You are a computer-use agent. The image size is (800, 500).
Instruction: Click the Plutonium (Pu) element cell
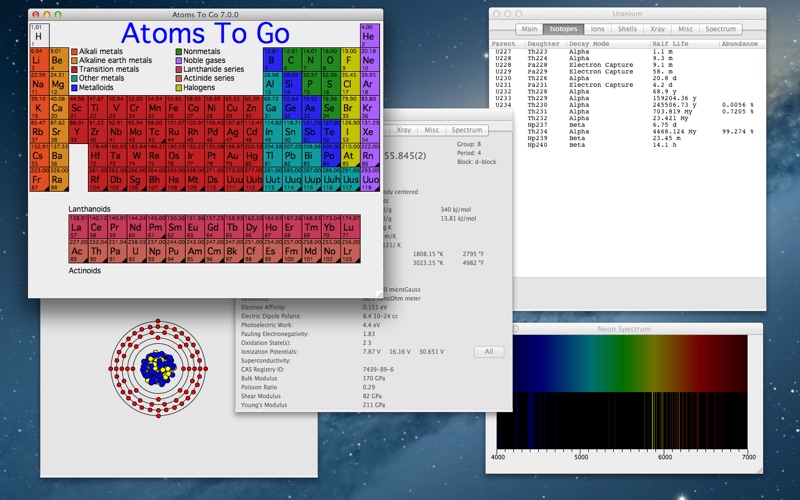(176, 251)
